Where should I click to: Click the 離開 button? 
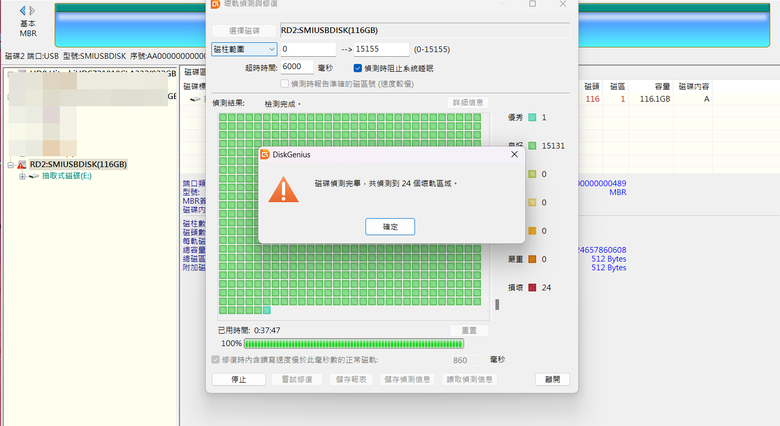point(552,379)
